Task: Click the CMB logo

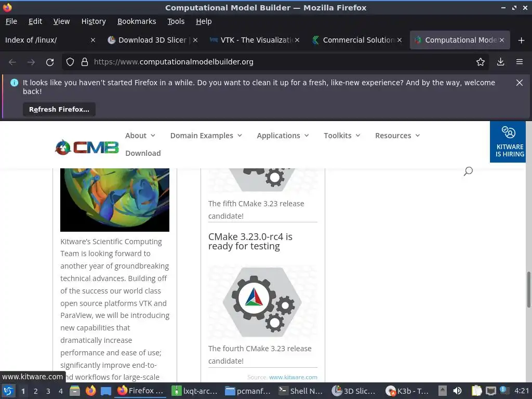Action: click(x=87, y=148)
